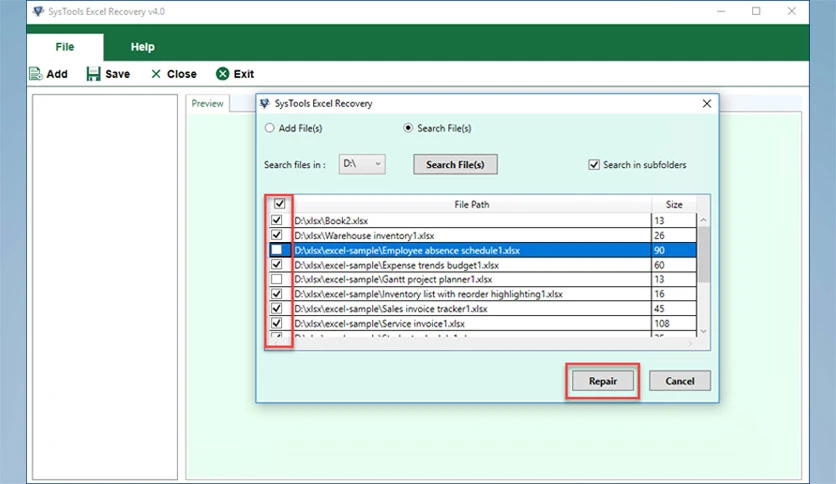
Task: Uncheck Inventory list with reorder highlighting1.xlsx checkbox
Action: (x=277, y=294)
